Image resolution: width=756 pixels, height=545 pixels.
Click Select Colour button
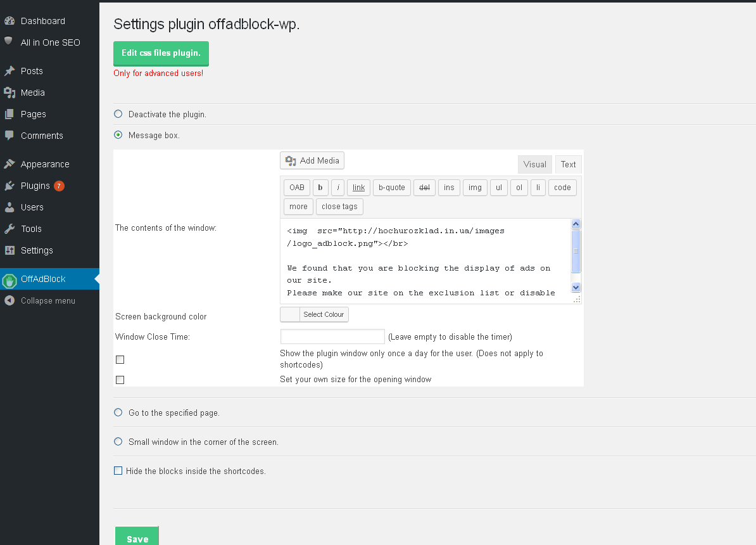[324, 314]
